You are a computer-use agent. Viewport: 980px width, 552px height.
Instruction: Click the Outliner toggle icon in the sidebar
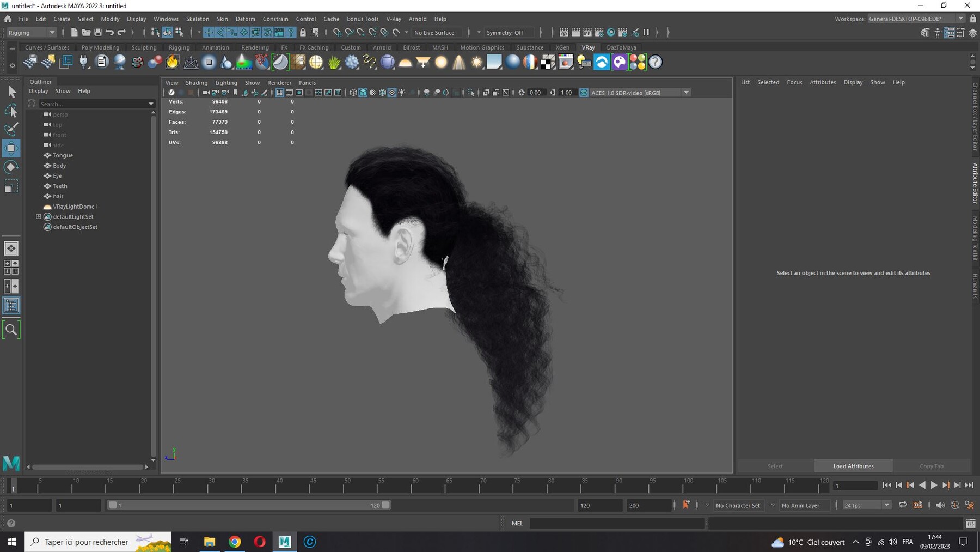(x=11, y=305)
